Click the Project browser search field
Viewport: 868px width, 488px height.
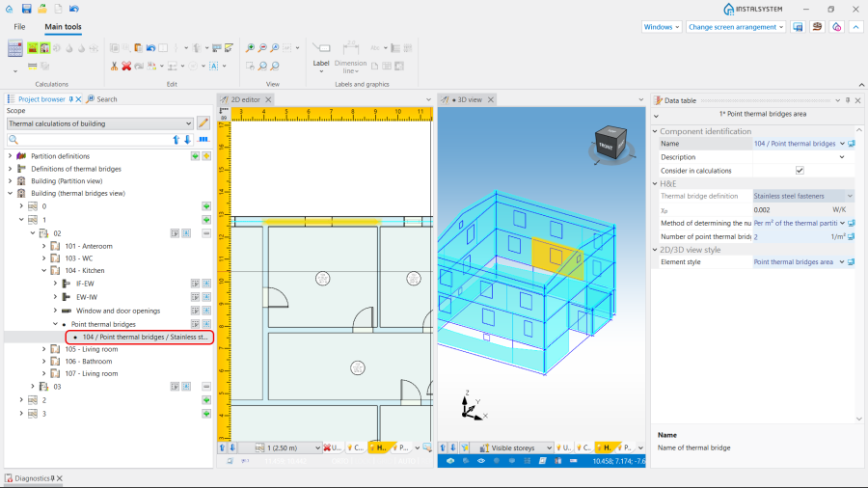tap(87, 140)
